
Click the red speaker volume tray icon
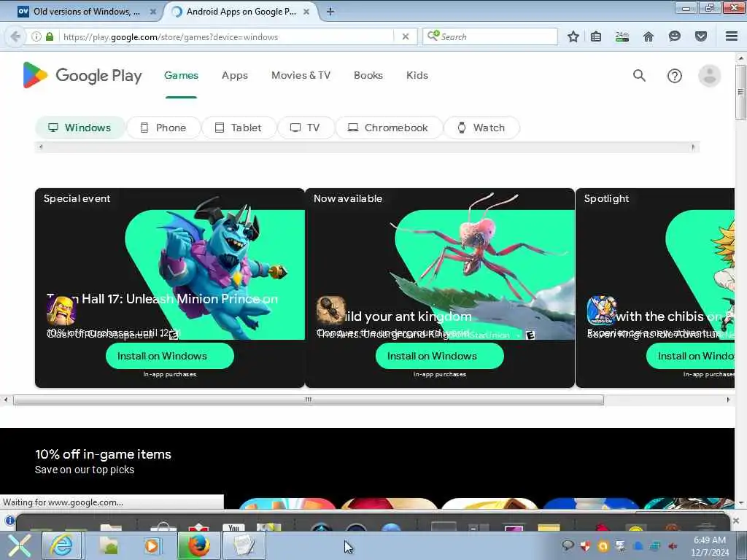[673, 546]
